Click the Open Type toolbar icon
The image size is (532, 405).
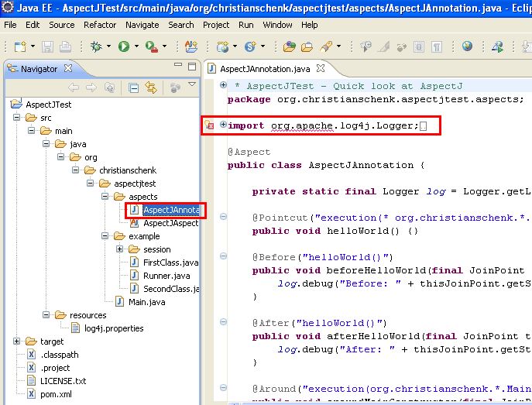pyautogui.click(x=289, y=46)
